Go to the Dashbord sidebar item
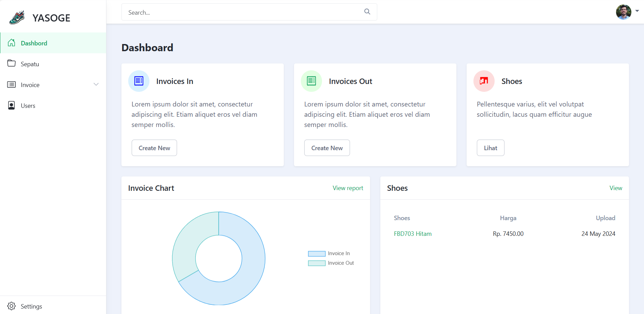The width and height of the screenshot is (644, 314). (34, 43)
